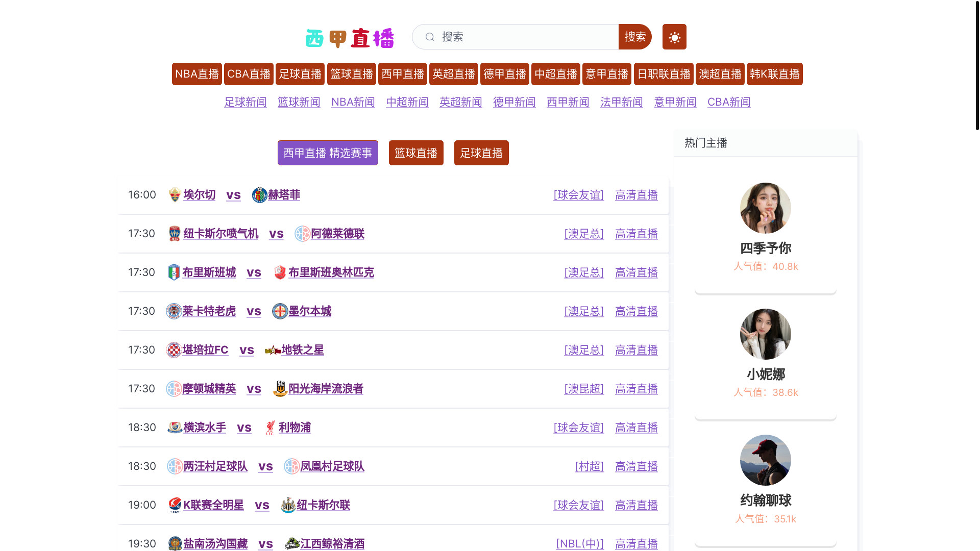Click the 纽卡斯尔联 team crest icon
This screenshot has height=551, width=980.
288,505
